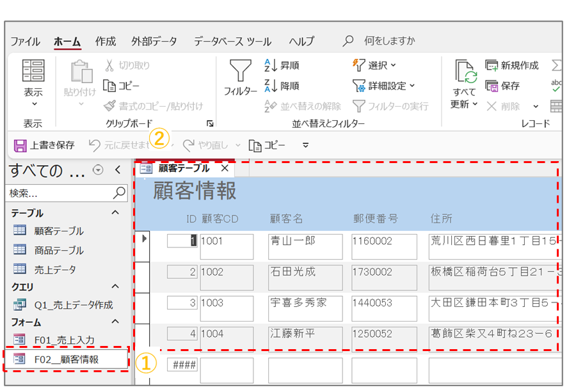Select Q1_売上データ作成 query

tap(73, 305)
